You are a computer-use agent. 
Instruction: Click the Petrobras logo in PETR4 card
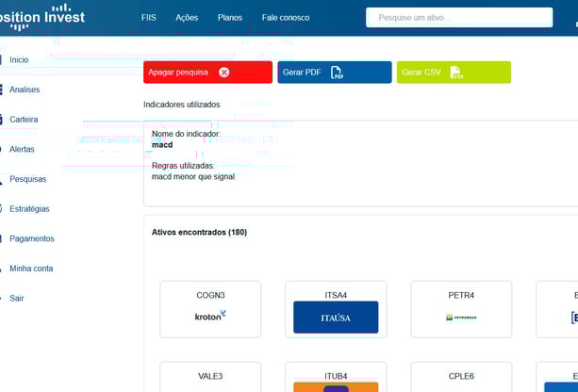[461, 318]
